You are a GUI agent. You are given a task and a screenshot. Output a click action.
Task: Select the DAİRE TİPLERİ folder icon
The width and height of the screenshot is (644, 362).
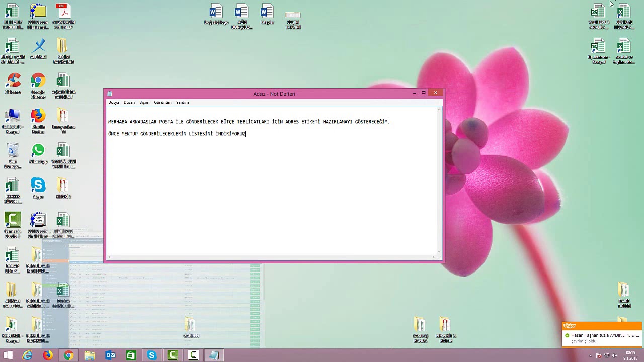click(624, 295)
